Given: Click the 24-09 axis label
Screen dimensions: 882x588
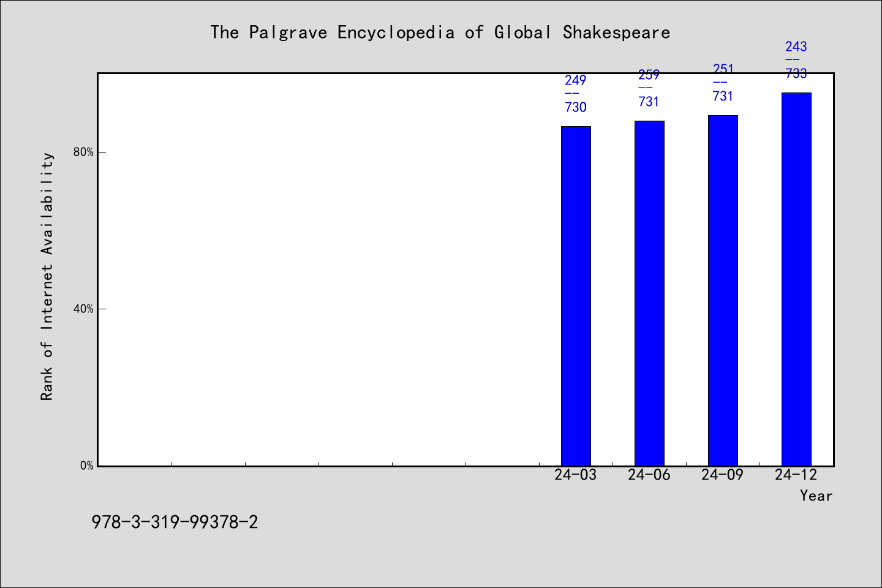Looking at the screenshot, I should pyautogui.click(x=723, y=475).
